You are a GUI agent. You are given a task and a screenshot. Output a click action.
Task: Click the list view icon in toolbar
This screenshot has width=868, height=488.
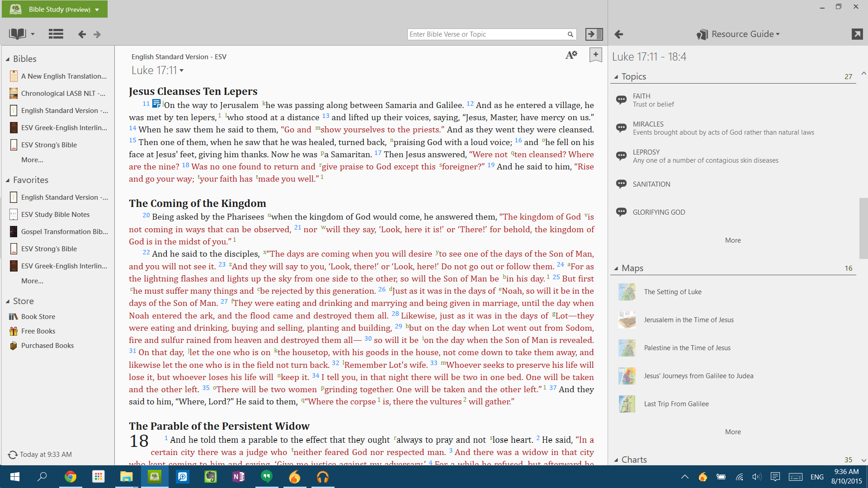[x=56, y=34]
